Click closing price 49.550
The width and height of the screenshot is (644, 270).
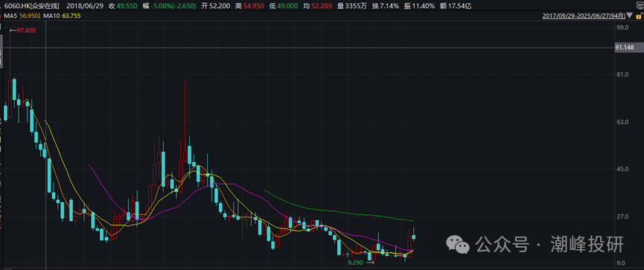[127, 6]
